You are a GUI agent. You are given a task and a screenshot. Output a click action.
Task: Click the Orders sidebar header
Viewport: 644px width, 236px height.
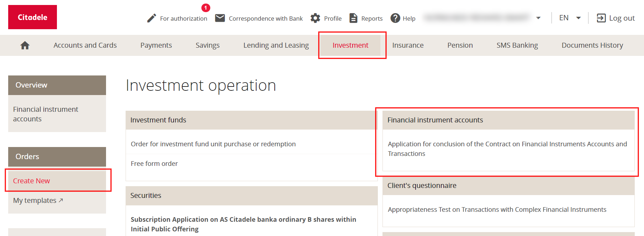click(x=57, y=157)
